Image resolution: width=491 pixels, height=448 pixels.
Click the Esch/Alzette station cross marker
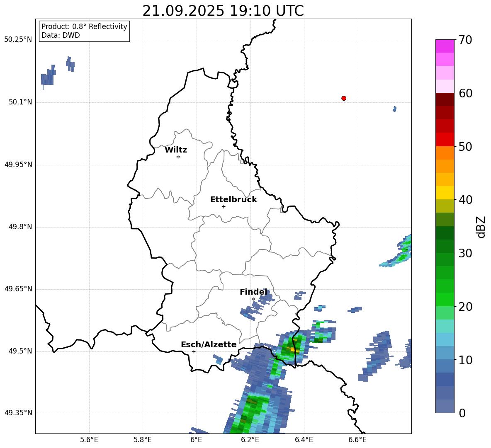pos(194,351)
